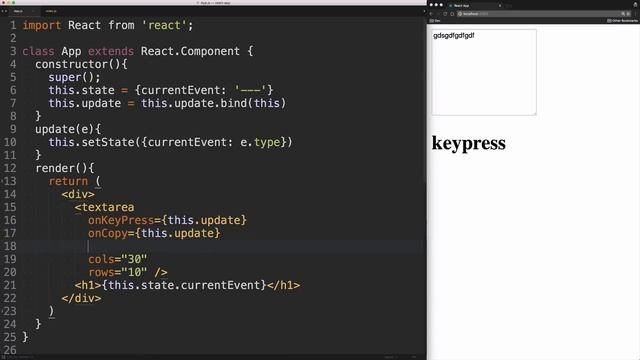
Task: Click line number 18 in the gutter
Action: point(10,246)
